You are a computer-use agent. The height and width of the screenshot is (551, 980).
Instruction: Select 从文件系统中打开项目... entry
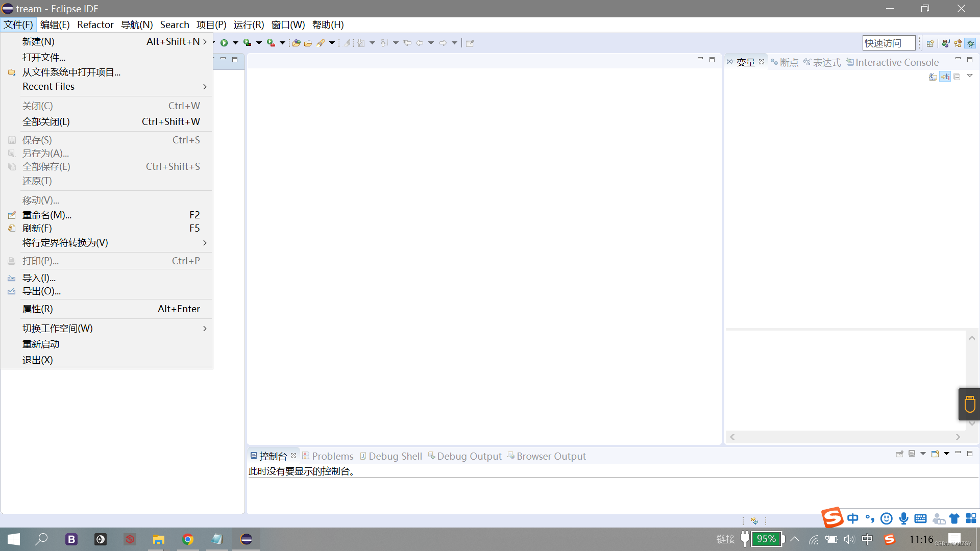click(107, 72)
